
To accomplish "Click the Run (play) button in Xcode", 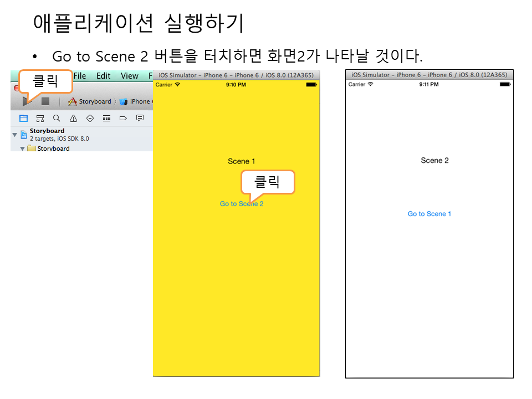I will [25, 101].
